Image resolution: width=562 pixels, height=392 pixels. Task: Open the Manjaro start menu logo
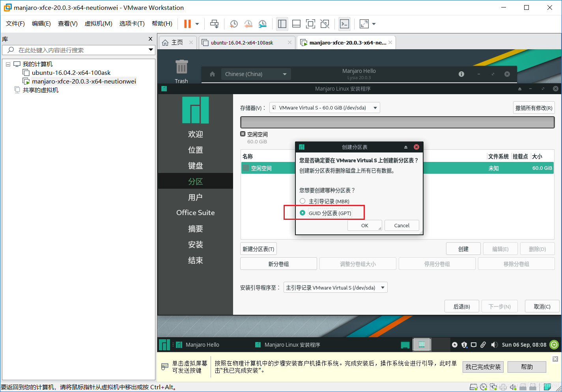point(164,345)
